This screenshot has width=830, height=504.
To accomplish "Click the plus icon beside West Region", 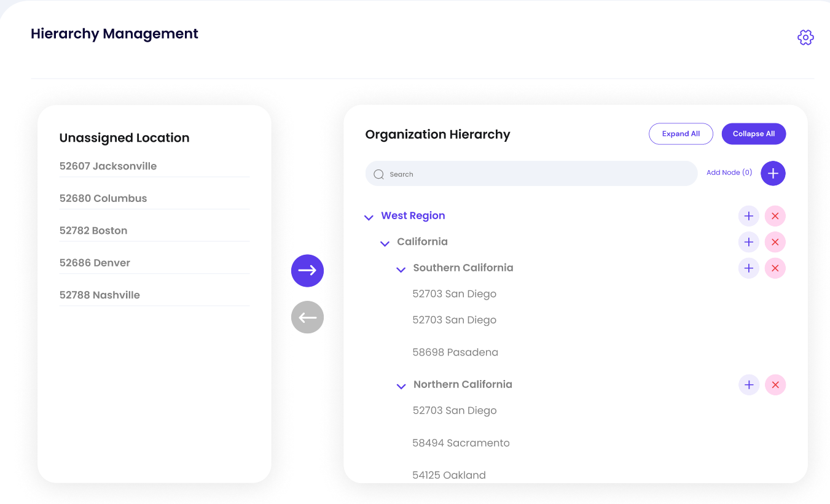I will [x=748, y=215].
